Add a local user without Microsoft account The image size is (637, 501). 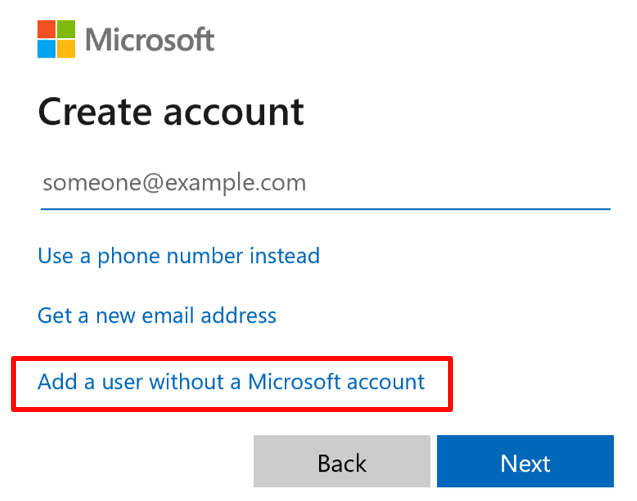coord(231,382)
